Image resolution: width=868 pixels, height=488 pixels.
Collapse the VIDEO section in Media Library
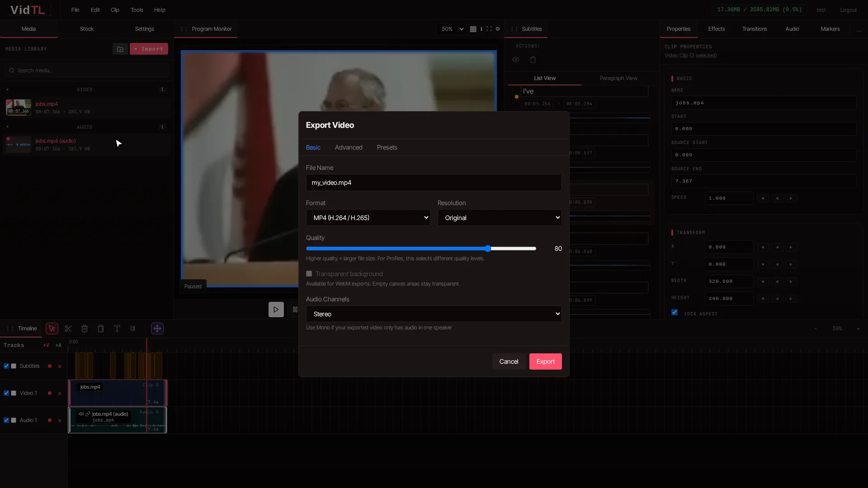8,89
